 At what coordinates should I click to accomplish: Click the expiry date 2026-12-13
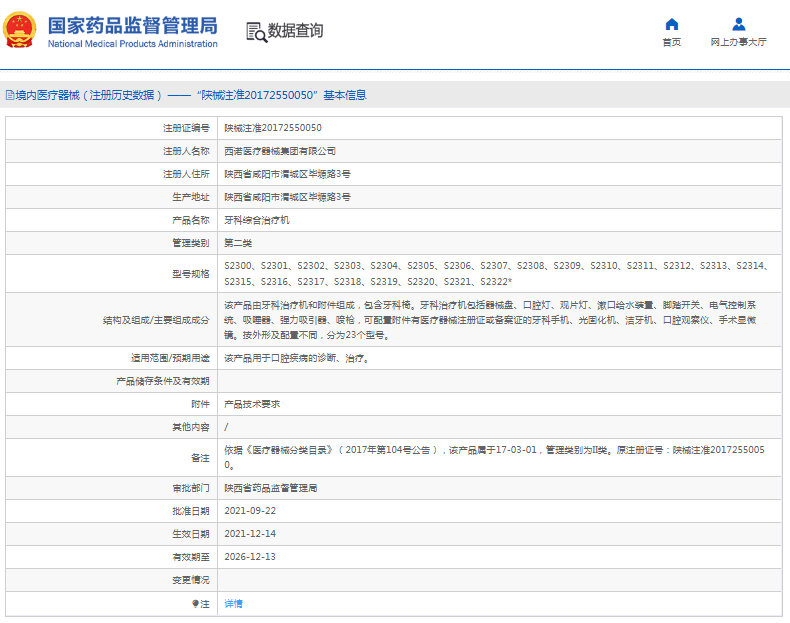coord(249,557)
